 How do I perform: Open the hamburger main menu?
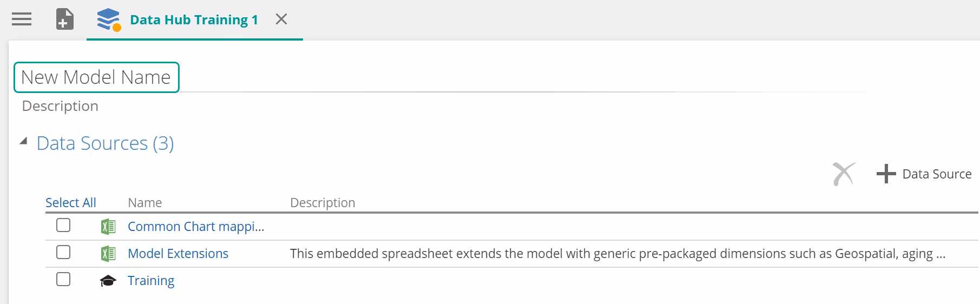point(22,19)
